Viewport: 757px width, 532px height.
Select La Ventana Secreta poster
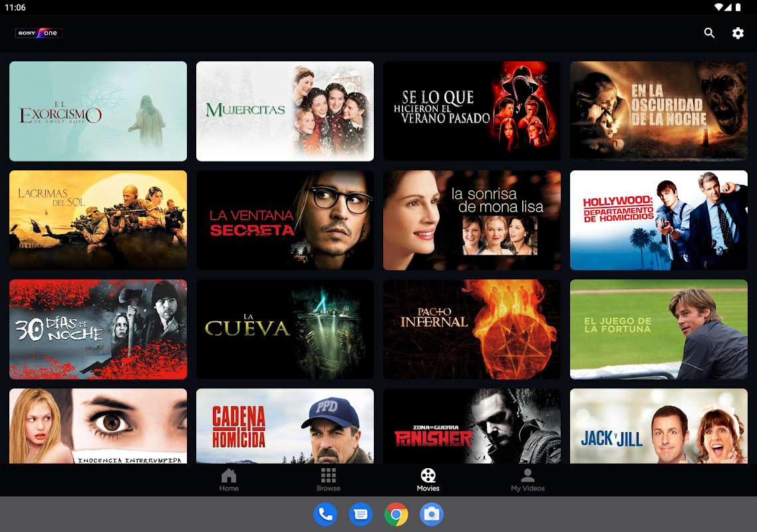pos(285,220)
